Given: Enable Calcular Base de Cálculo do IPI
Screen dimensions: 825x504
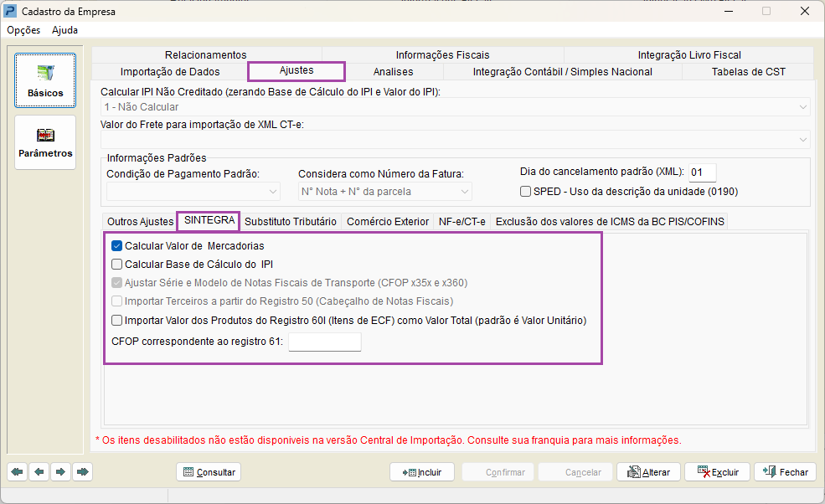Looking at the screenshot, I should coord(116,264).
